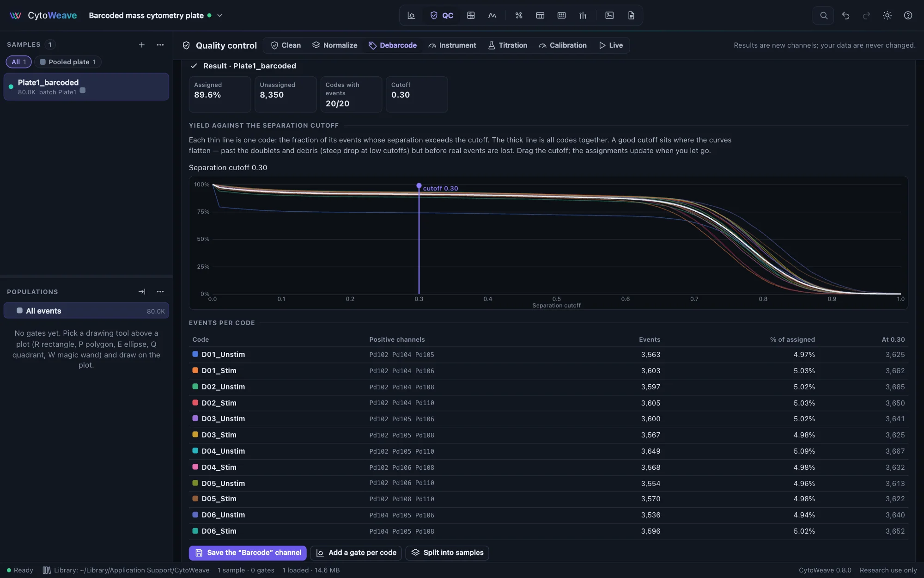This screenshot has width=924, height=578.
Task: Open the plate well layout view icon
Action: click(x=561, y=15)
